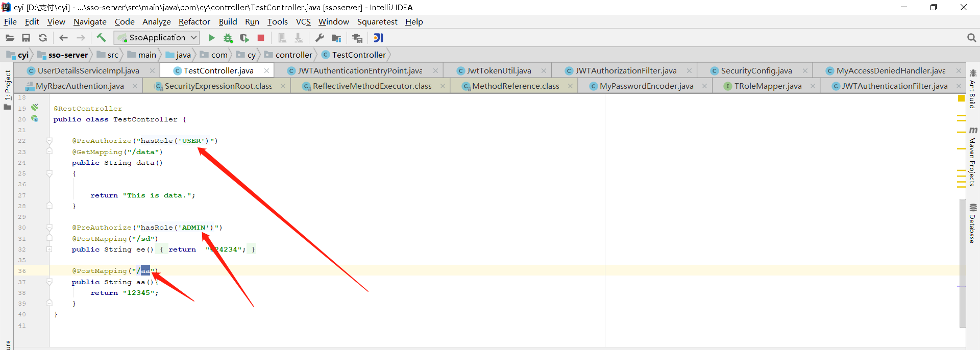980x350 pixels.
Task: Open Search Everywhere magnifier icon
Action: (971, 38)
